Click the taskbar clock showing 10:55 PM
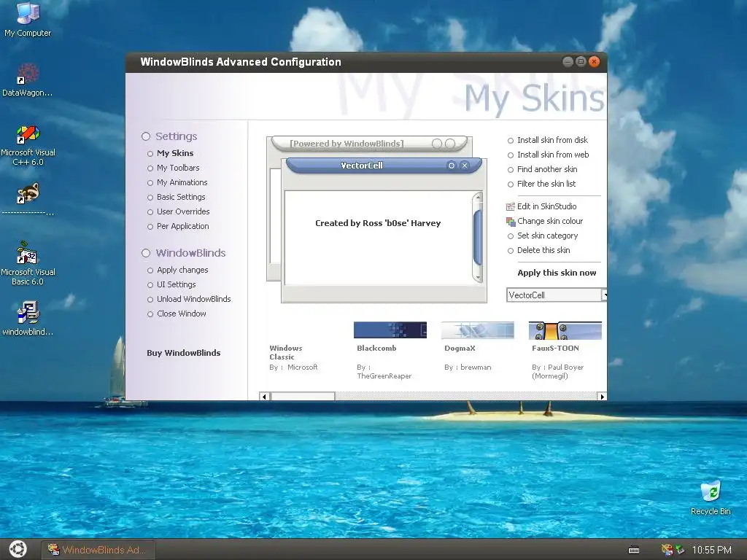Image resolution: width=747 pixels, height=560 pixels. (711, 550)
